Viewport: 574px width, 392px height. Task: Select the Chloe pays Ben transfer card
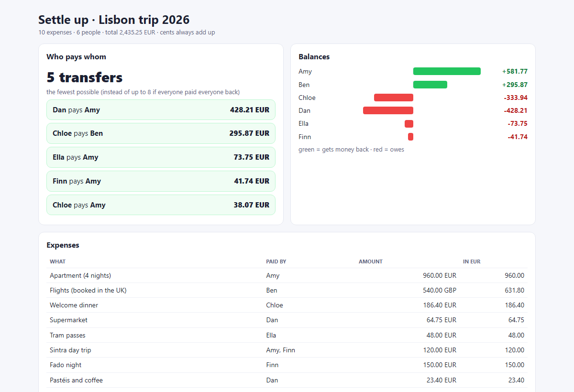161,133
